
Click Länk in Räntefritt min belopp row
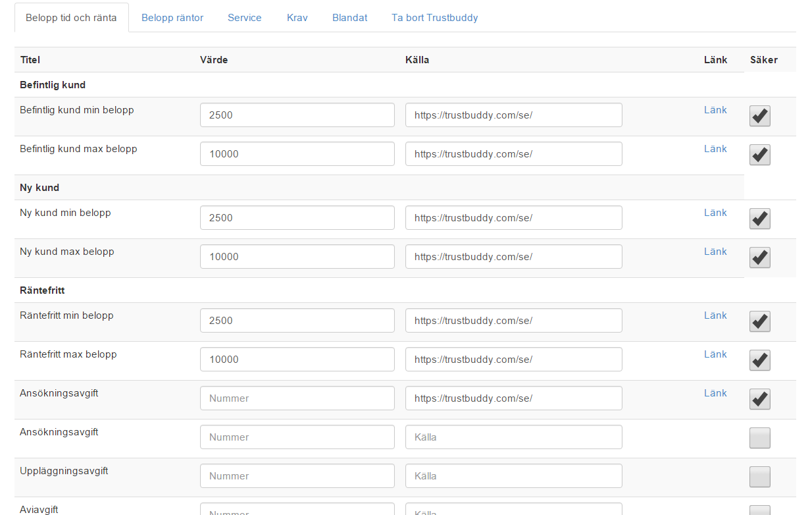point(715,315)
